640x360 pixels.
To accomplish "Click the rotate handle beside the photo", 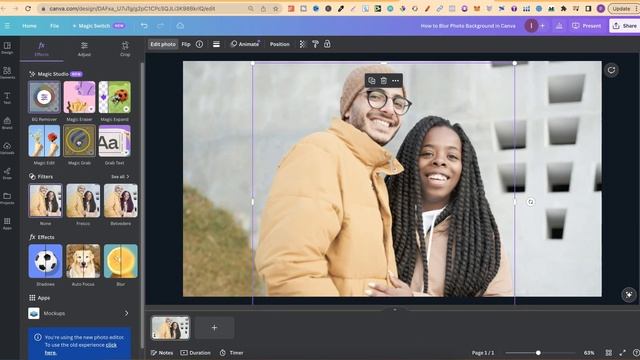I will coord(531,202).
